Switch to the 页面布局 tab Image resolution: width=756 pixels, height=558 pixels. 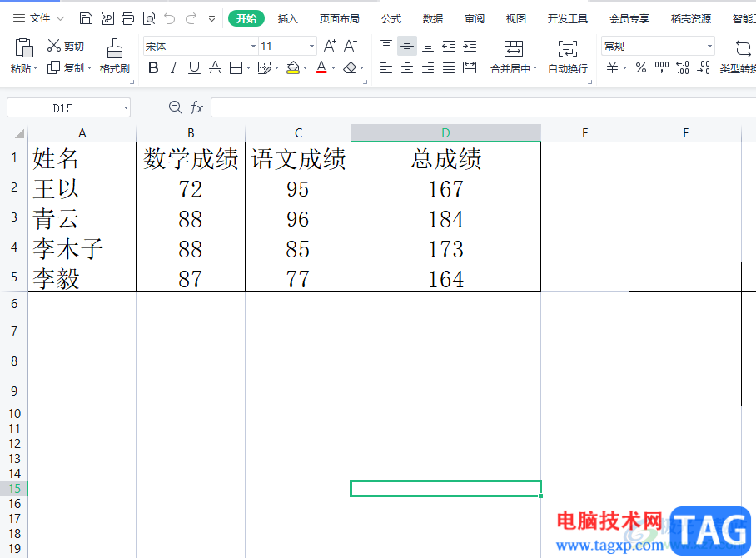(340, 19)
